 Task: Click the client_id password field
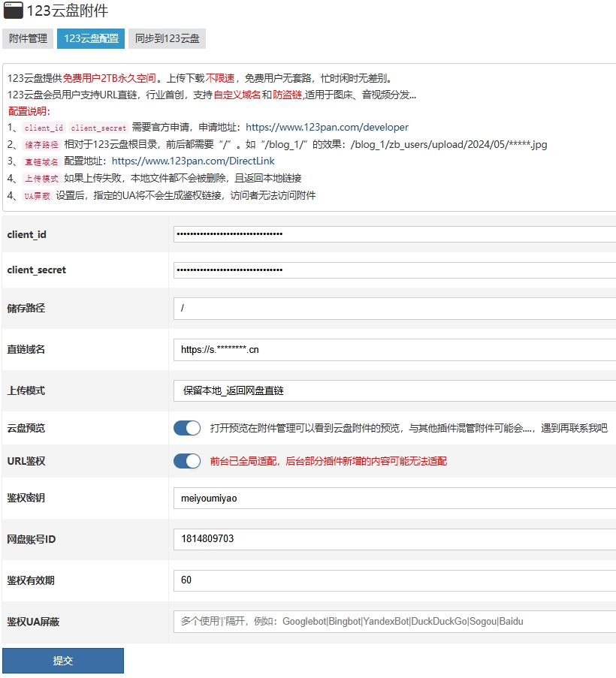(394, 234)
